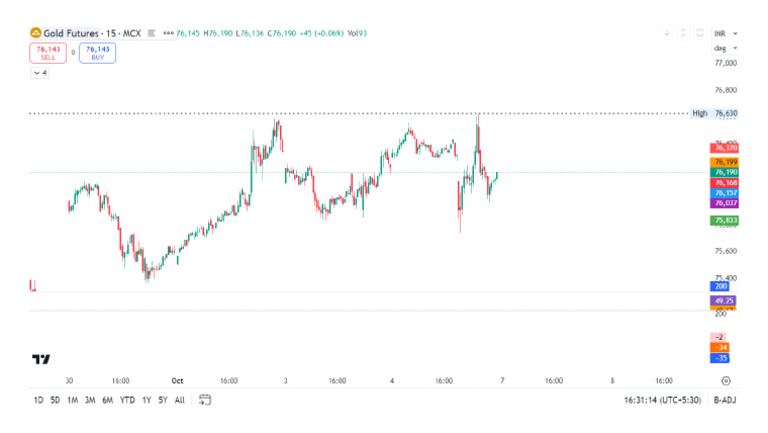The width and height of the screenshot is (768, 433).
Task: Click the green 76,190 price label
Action: coord(725,171)
